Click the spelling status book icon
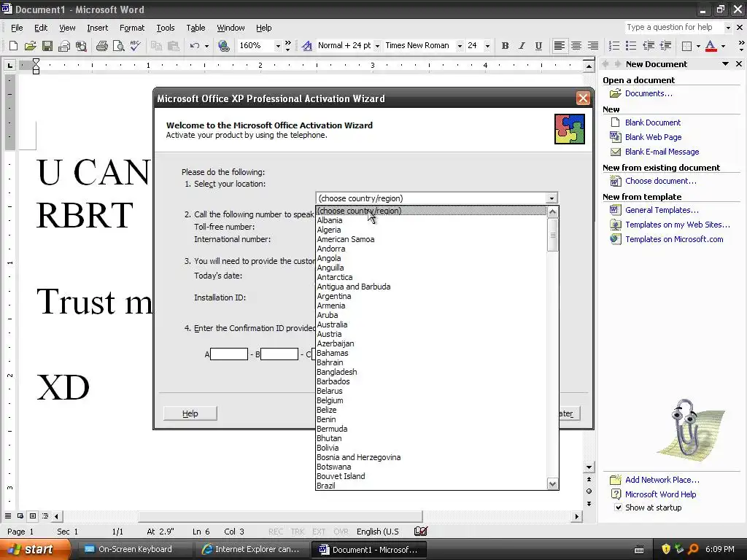 click(421, 532)
